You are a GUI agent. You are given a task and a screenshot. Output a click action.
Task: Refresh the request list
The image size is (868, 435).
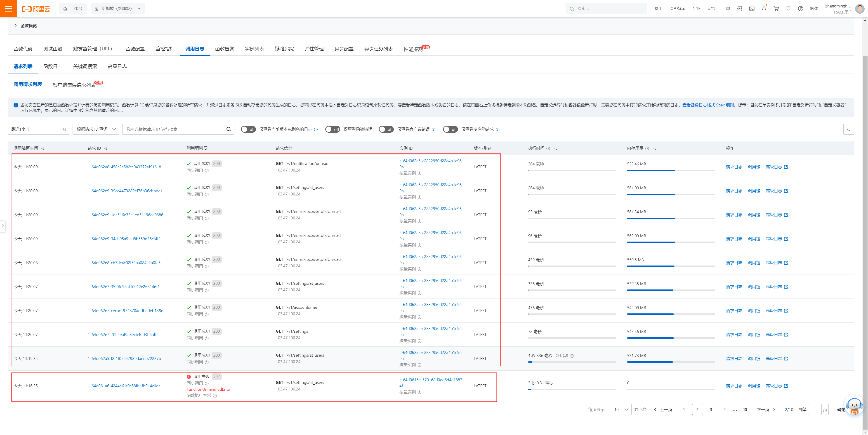point(849,129)
